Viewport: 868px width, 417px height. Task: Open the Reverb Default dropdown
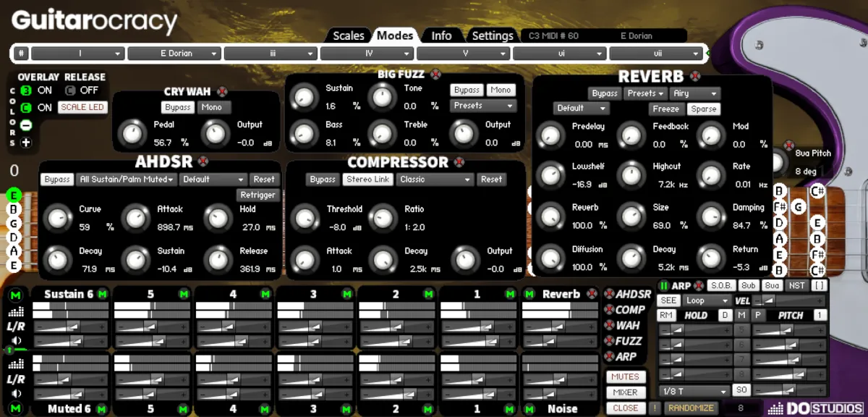tap(582, 108)
